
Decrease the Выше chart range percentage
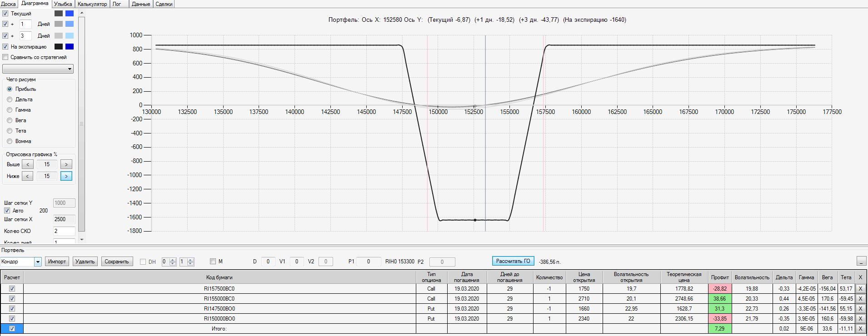click(28, 164)
